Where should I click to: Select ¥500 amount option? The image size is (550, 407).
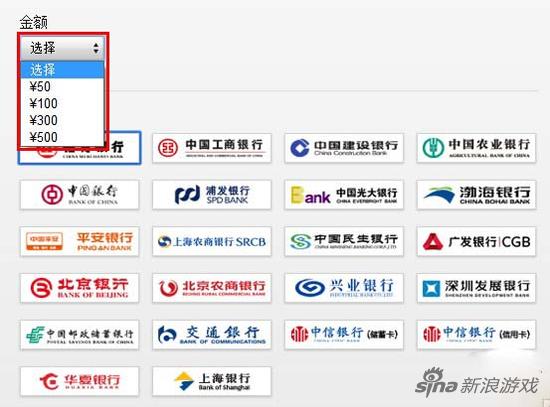pyautogui.click(x=62, y=137)
